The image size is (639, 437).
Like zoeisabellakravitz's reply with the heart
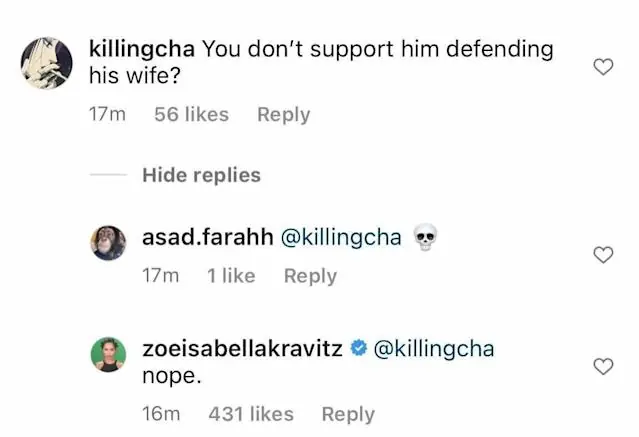(x=603, y=368)
